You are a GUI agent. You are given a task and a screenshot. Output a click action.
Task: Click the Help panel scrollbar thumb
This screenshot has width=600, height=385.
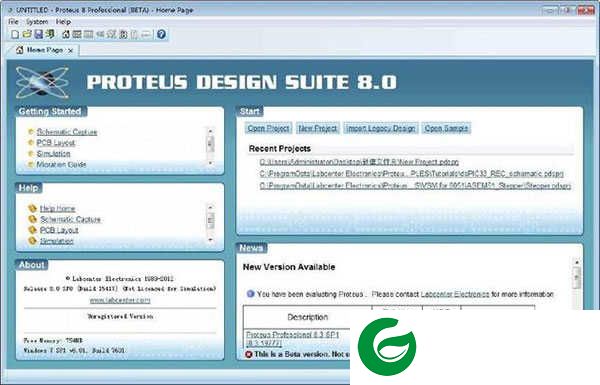coord(210,221)
